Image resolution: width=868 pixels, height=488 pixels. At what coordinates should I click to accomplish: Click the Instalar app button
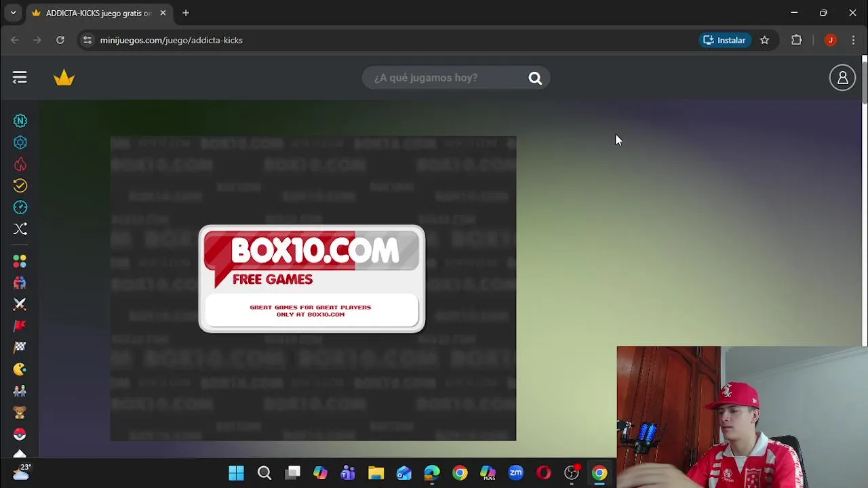click(x=725, y=40)
